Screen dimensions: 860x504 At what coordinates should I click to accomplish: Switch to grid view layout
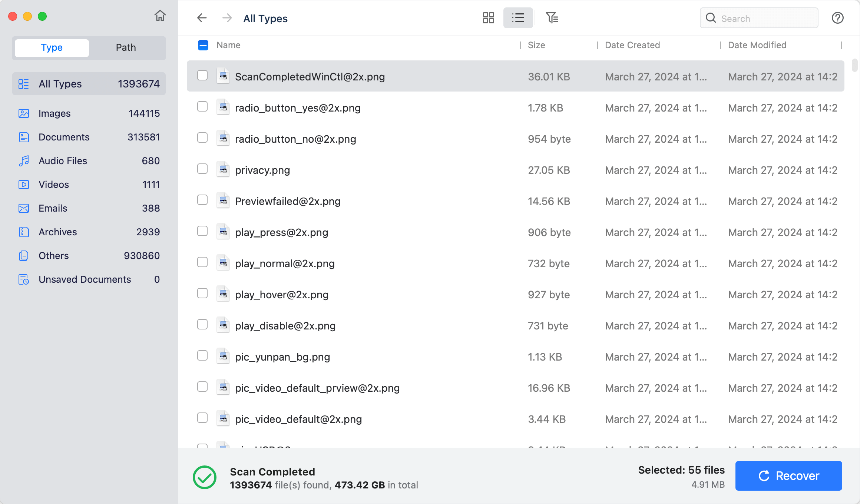click(x=489, y=18)
